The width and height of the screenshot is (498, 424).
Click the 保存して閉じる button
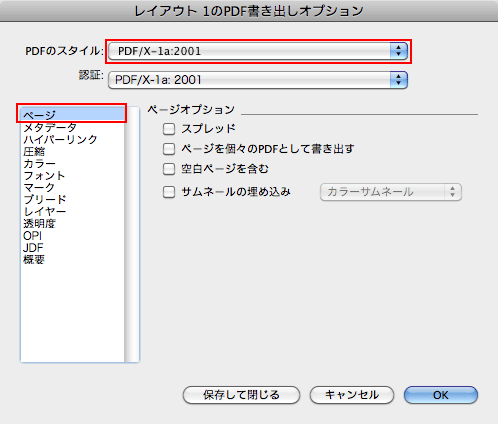coord(241,395)
